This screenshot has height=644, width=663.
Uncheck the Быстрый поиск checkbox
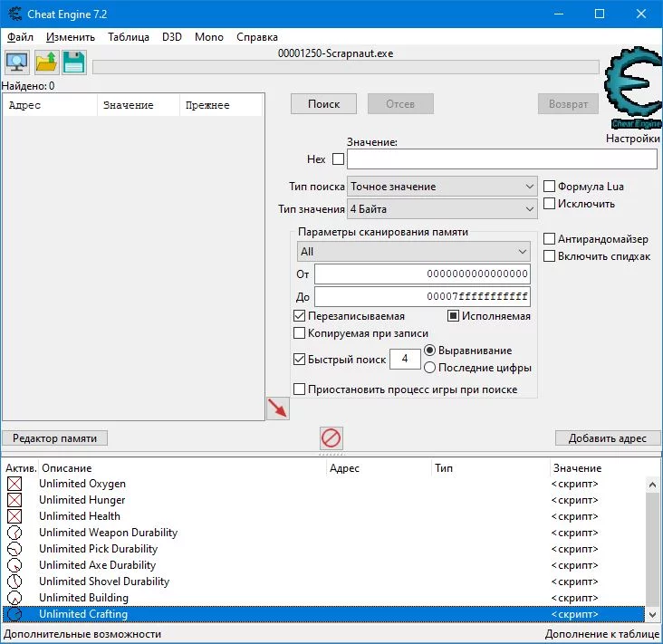(x=300, y=360)
